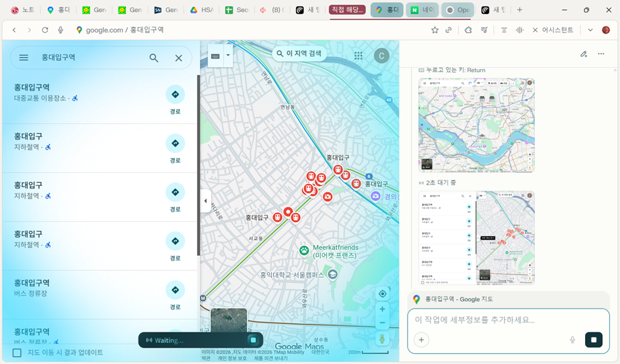
Task: Switch to the Seo spreadsheet tab
Action: 237,10
